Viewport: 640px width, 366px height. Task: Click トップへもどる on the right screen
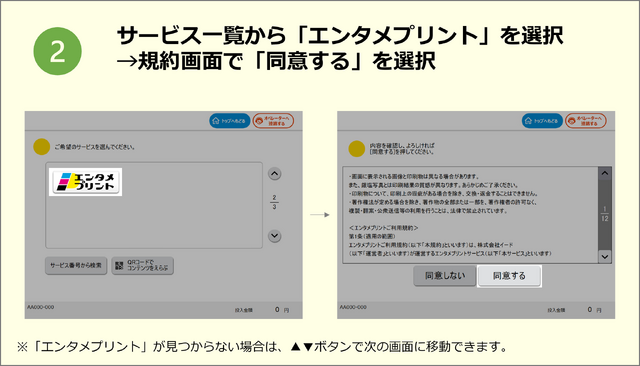click(542, 121)
